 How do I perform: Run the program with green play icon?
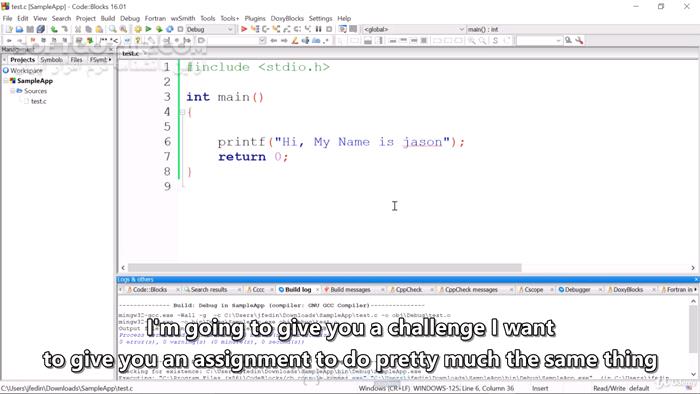pos(148,29)
